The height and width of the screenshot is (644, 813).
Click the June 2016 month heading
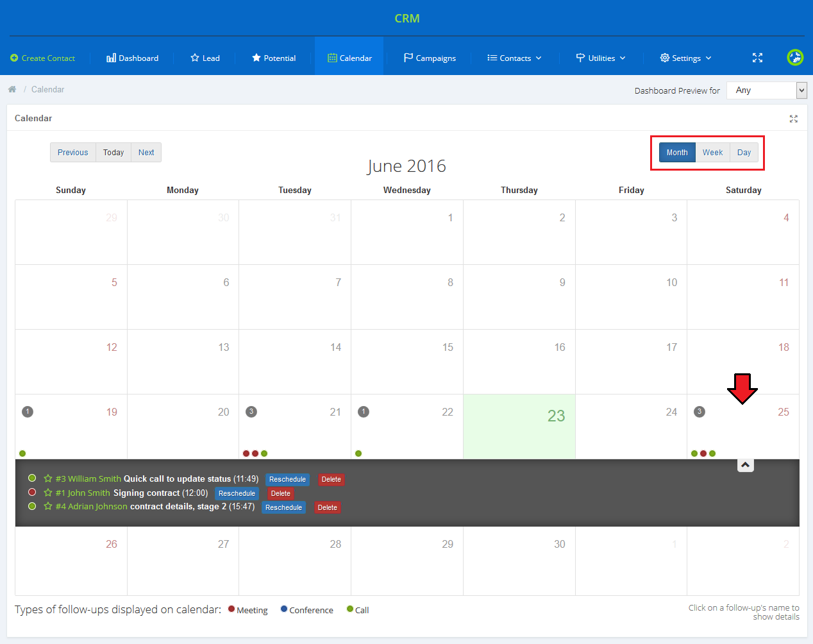pos(406,166)
